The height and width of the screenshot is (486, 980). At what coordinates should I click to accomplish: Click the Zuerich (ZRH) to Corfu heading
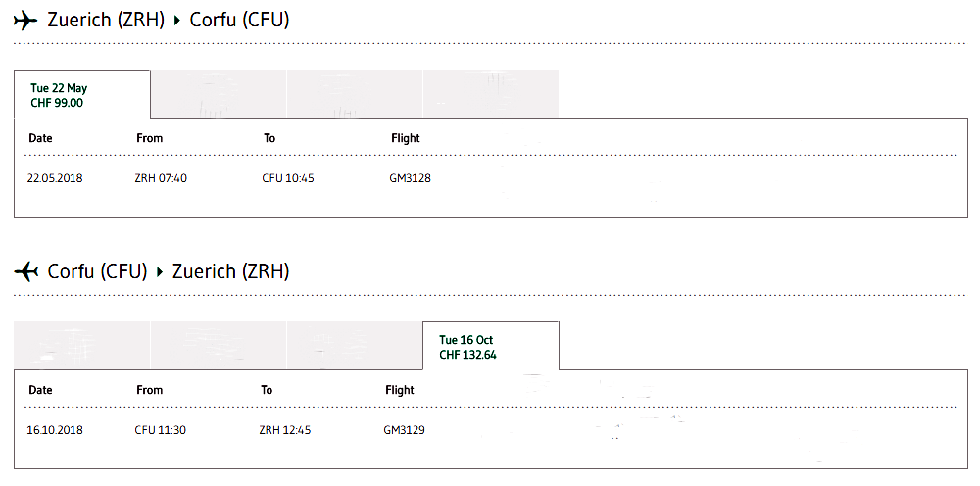point(169,21)
